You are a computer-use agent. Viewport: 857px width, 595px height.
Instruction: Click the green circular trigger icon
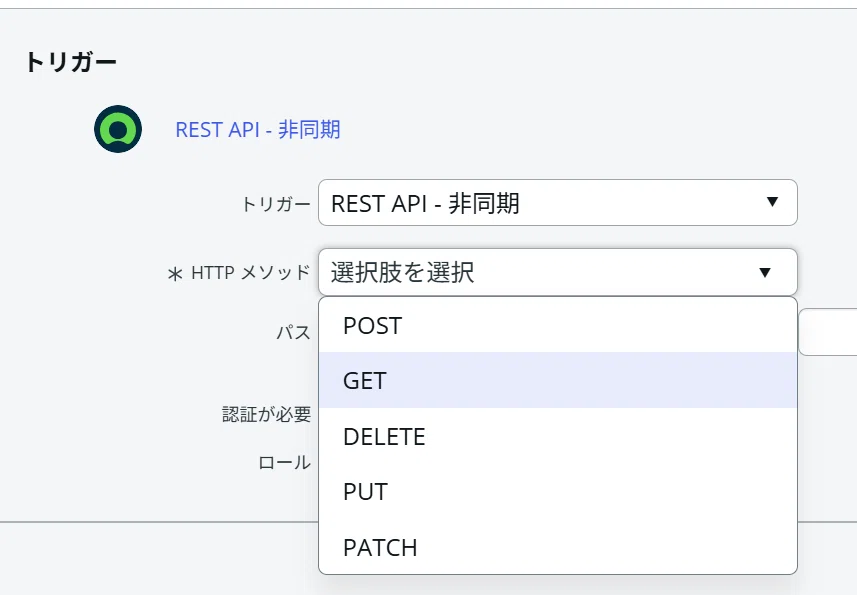coord(118,129)
